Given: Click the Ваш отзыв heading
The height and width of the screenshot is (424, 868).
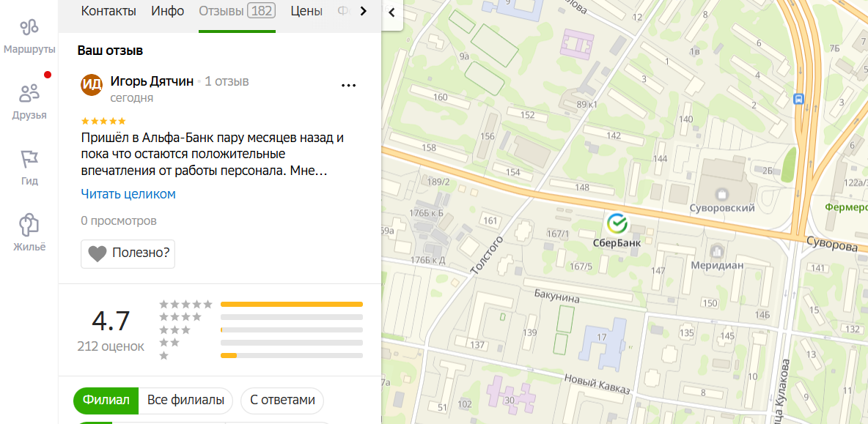Looking at the screenshot, I should click(x=110, y=51).
